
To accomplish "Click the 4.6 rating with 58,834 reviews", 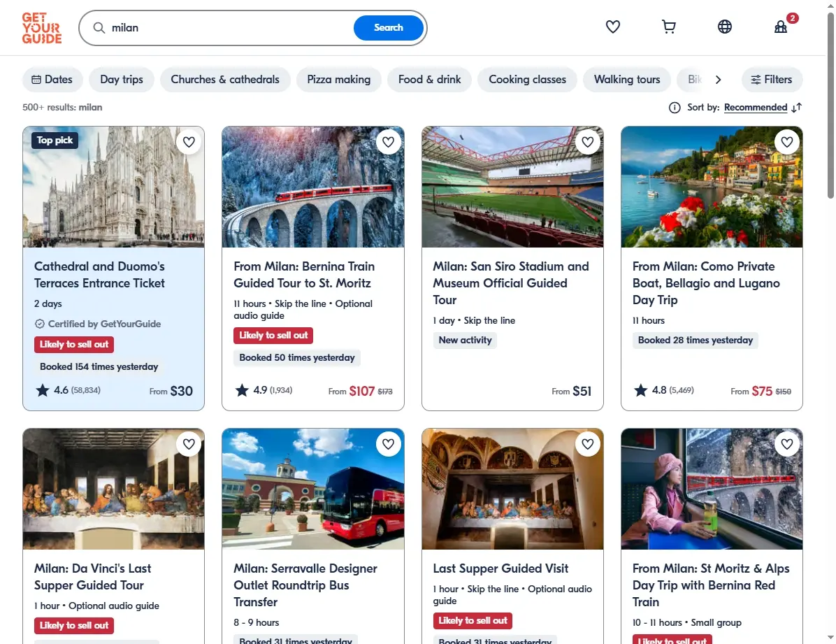I will pos(68,390).
